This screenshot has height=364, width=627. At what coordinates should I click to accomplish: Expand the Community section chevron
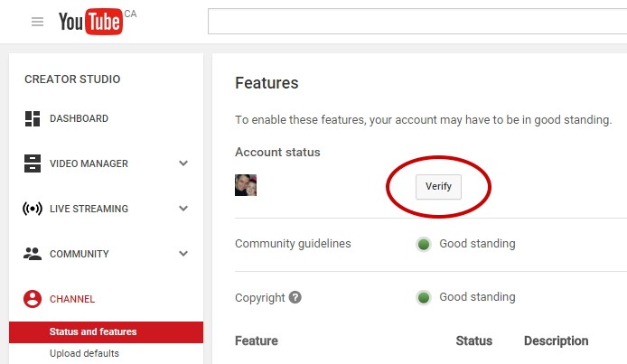tap(183, 253)
